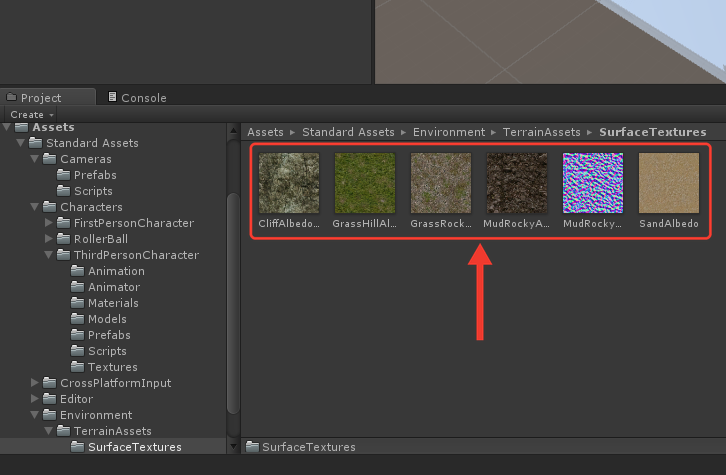Collapse the Standard Assets folder arrow
The image size is (726, 475).
click(20, 143)
